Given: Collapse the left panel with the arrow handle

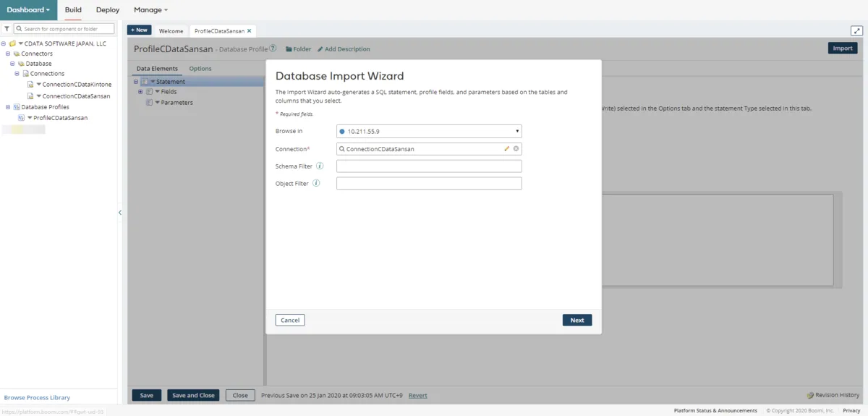Looking at the screenshot, I should [120, 213].
